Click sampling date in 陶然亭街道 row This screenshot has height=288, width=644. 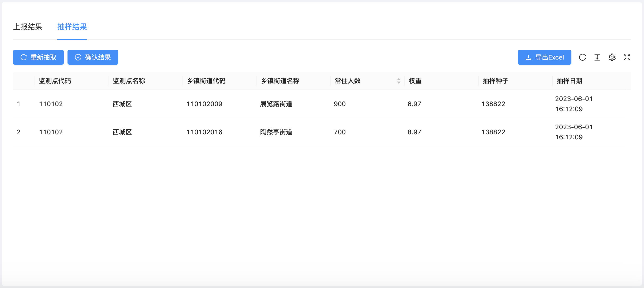pos(574,132)
